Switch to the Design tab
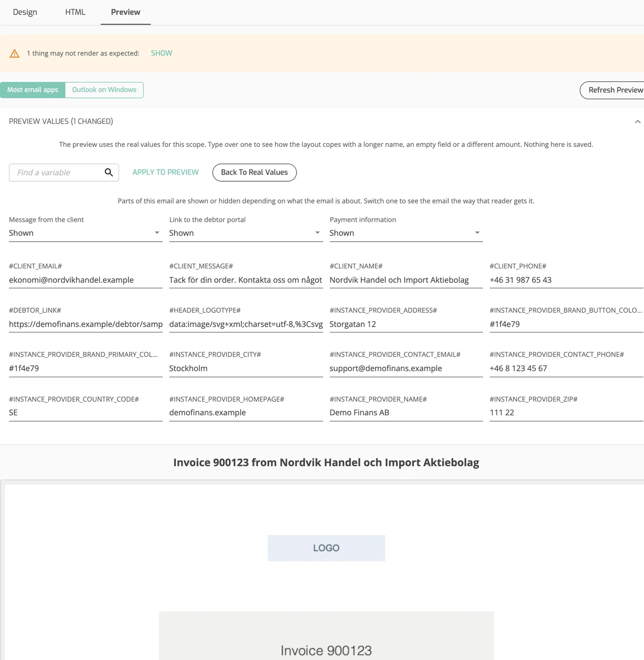This screenshot has height=660, width=644. [x=25, y=12]
